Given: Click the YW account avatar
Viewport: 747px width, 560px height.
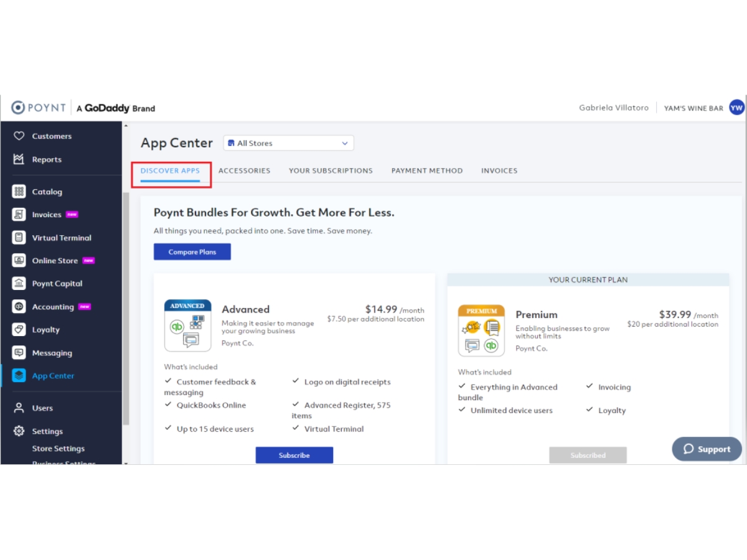Looking at the screenshot, I should (x=736, y=108).
